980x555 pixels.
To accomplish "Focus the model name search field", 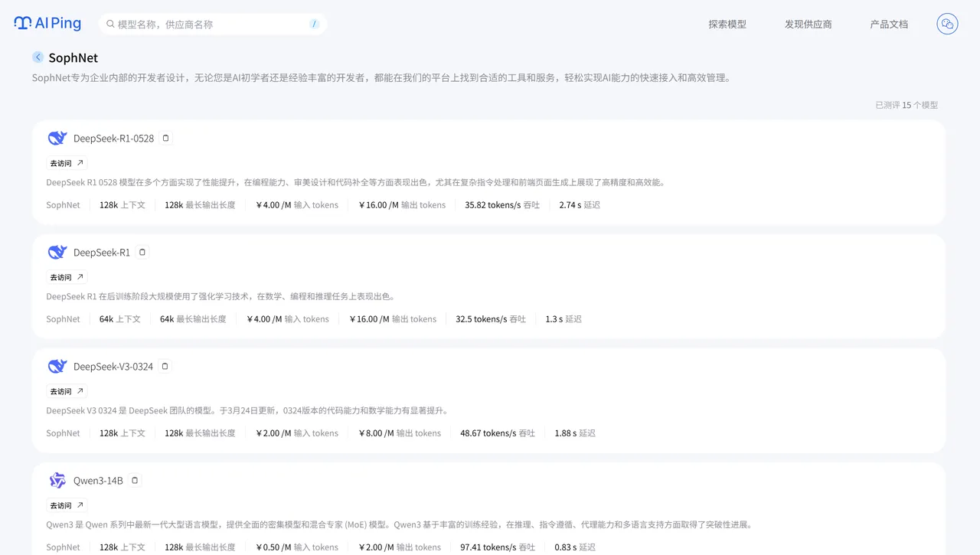I will pos(213,24).
